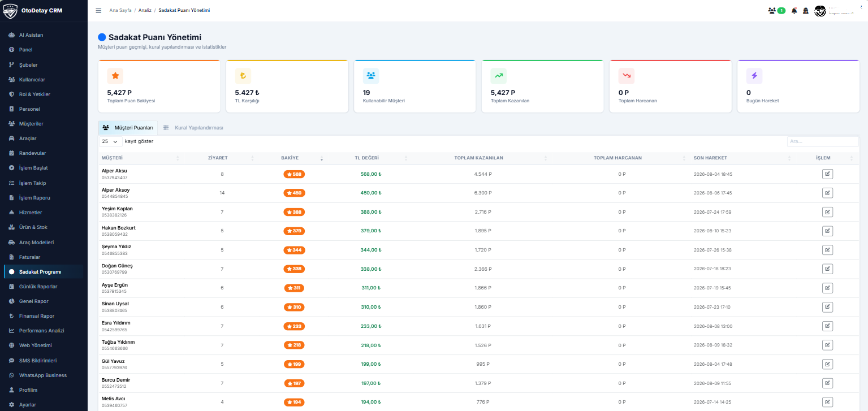Viewport: 868px width, 411px height.
Task: Click the edit icon for Sinan Uysal
Action: (827, 307)
